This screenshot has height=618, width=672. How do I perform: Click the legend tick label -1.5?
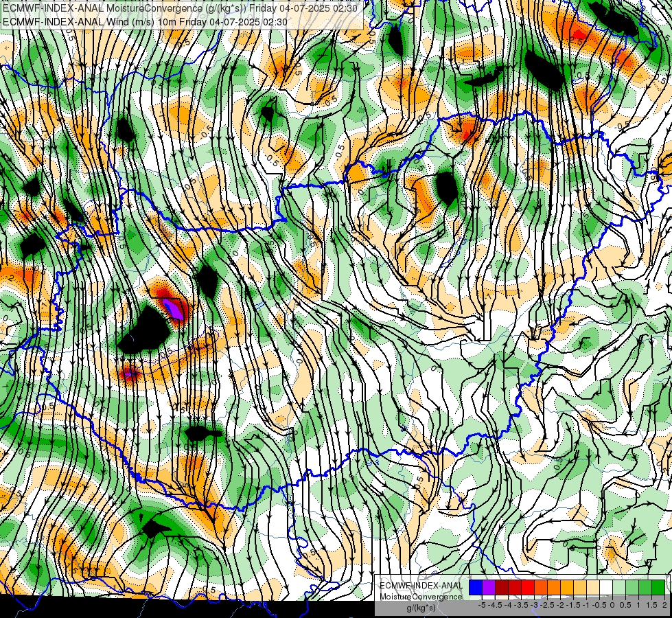tap(573, 605)
